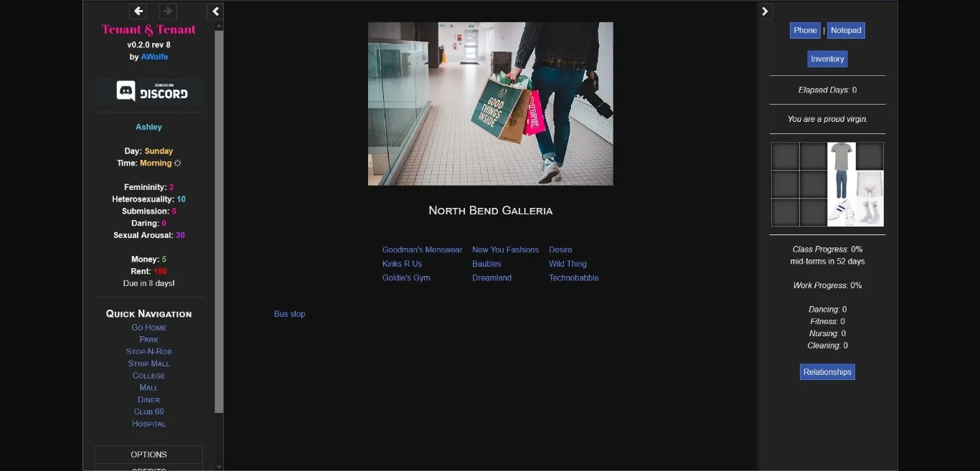This screenshot has width=980, height=471.
Task: Enter Goodman's Menswear store
Action: (422, 250)
